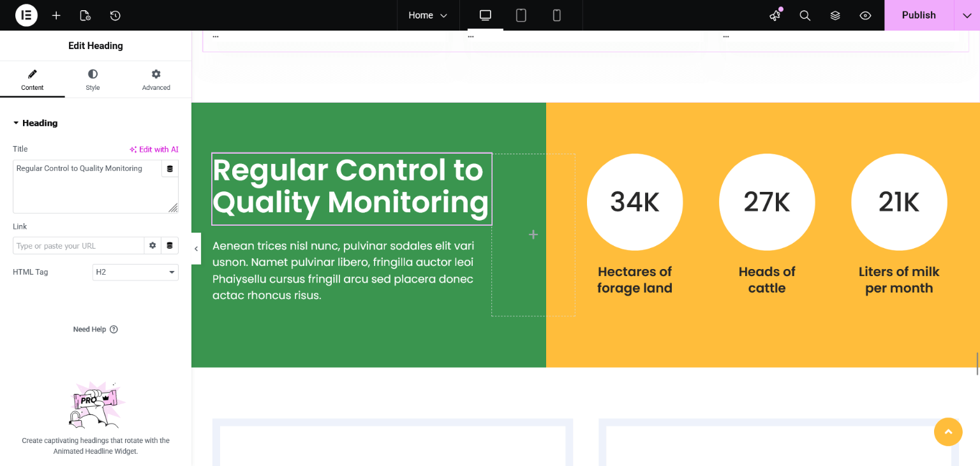980x466 pixels.
Task: Open the Structure layers icon
Action: point(835,15)
